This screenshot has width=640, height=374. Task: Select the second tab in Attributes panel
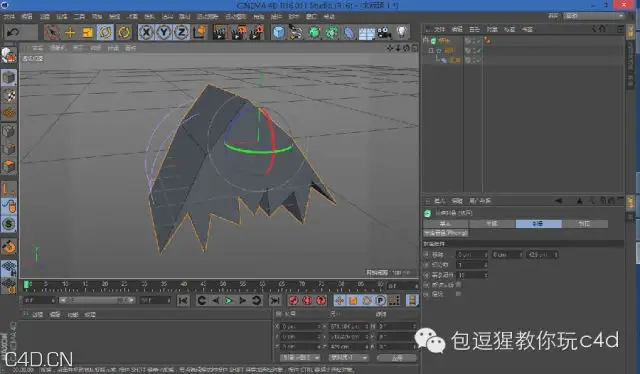point(492,224)
